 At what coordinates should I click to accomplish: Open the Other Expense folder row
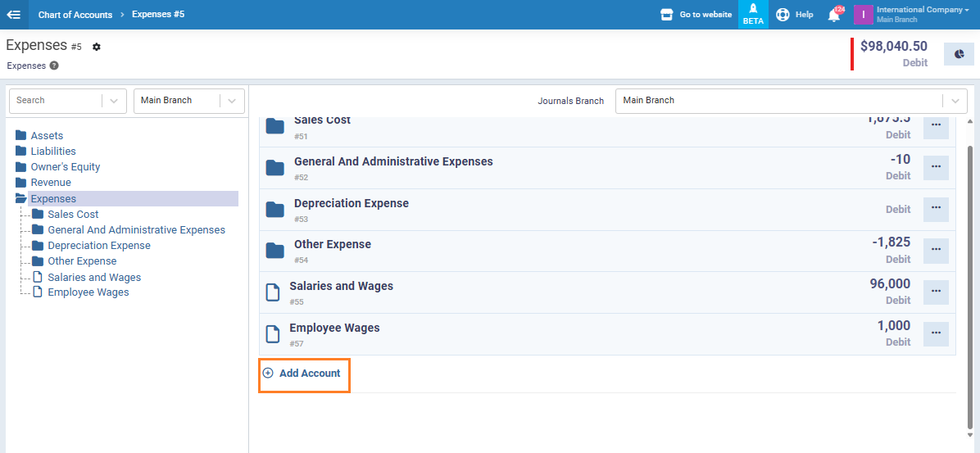click(x=332, y=245)
